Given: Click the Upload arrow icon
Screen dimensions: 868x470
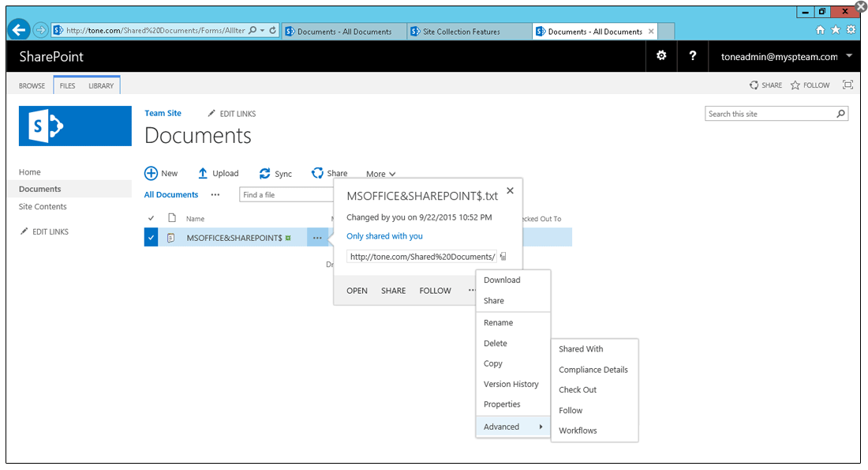Looking at the screenshot, I should 203,174.
